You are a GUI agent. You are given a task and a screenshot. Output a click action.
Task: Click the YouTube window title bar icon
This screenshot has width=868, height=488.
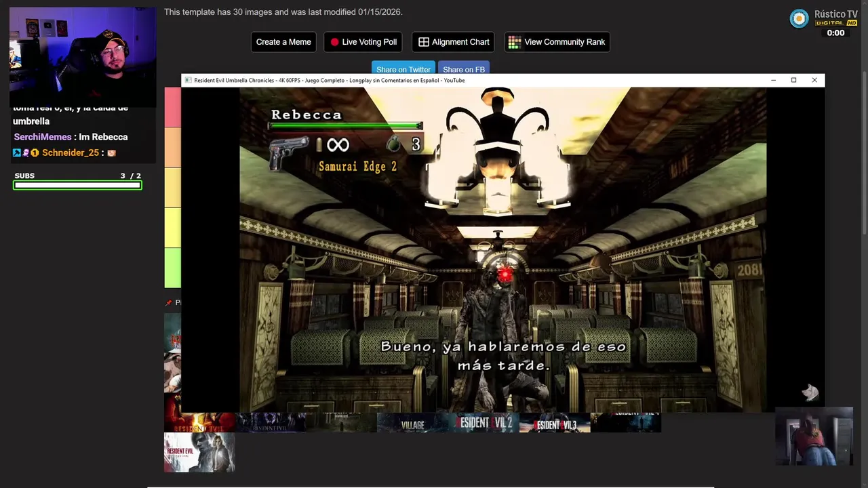[x=189, y=80]
